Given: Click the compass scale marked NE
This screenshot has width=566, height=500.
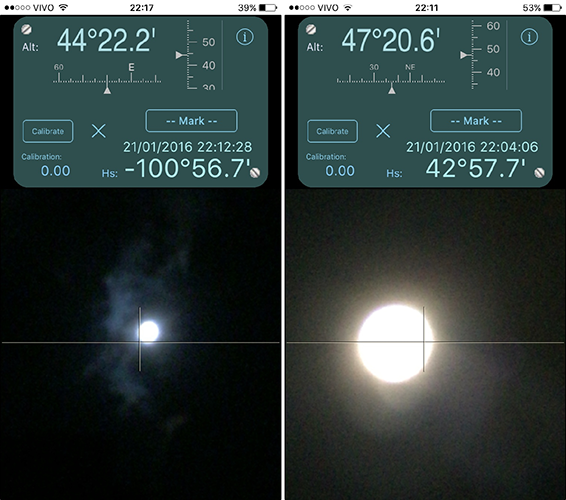Looking at the screenshot, I should (391, 78).
